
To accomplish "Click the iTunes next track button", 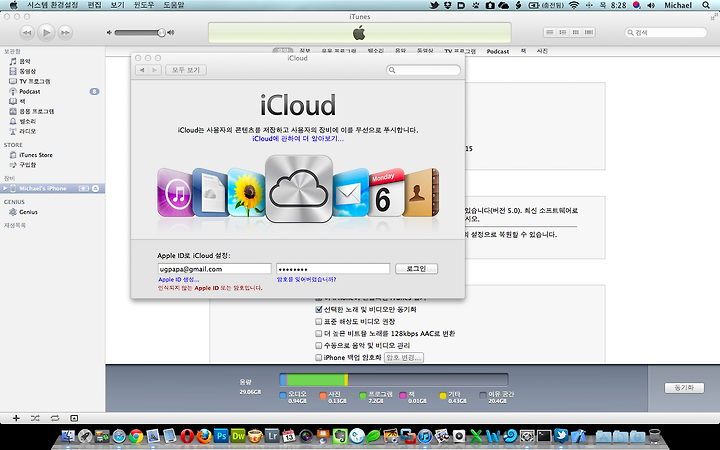I will click(x=65, y=33).
